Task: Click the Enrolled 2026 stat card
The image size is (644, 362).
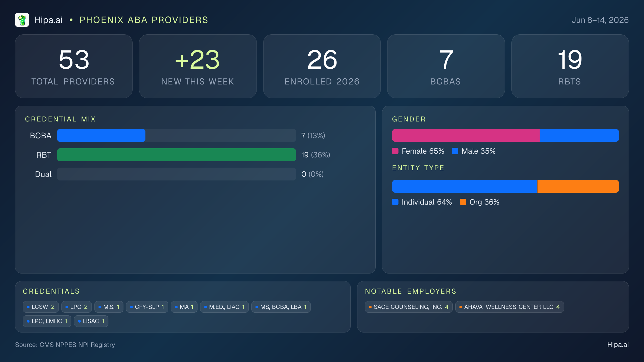Action: click(x=322, y=66)
